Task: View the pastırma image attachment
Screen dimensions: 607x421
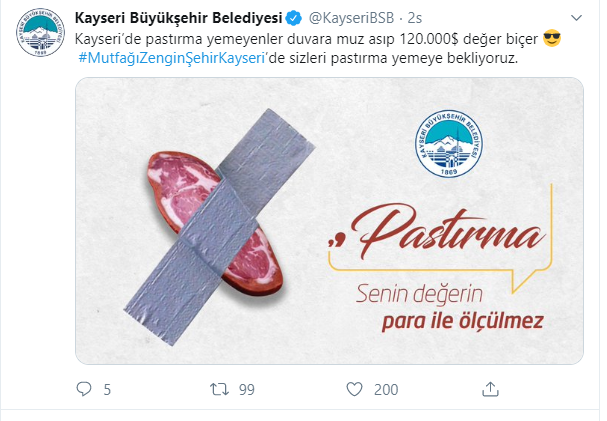Action: coord(329,221)
